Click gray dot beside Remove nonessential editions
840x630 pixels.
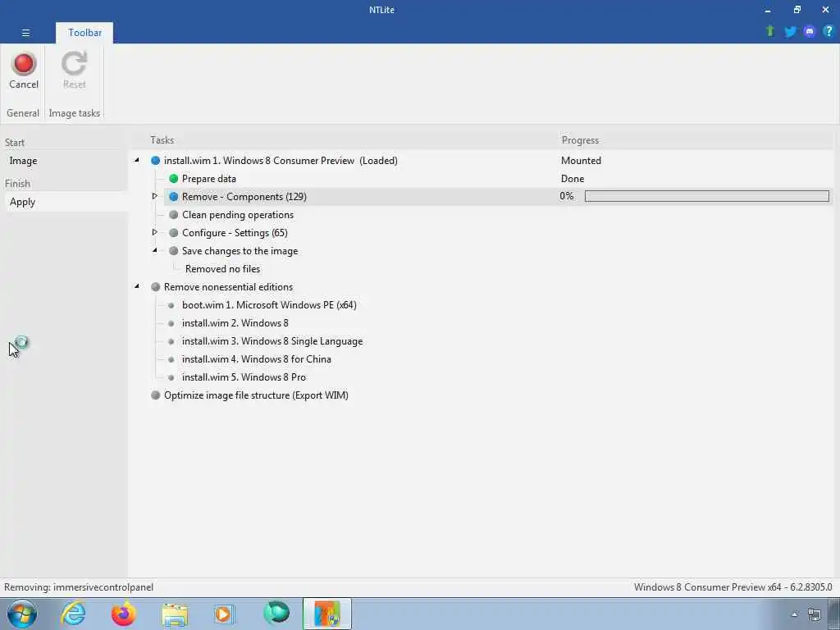tap(155, 287)
